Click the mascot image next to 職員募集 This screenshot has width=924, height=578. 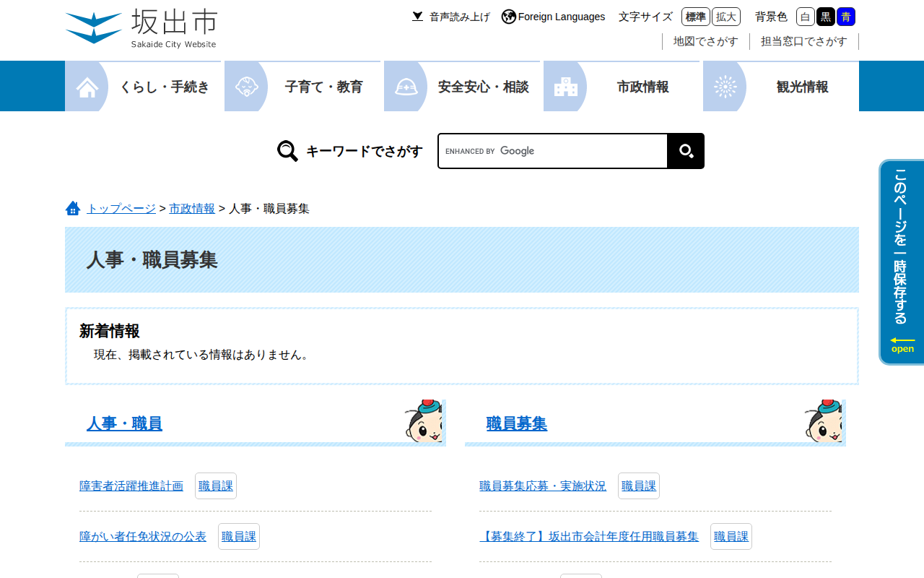tap(823, 420)
